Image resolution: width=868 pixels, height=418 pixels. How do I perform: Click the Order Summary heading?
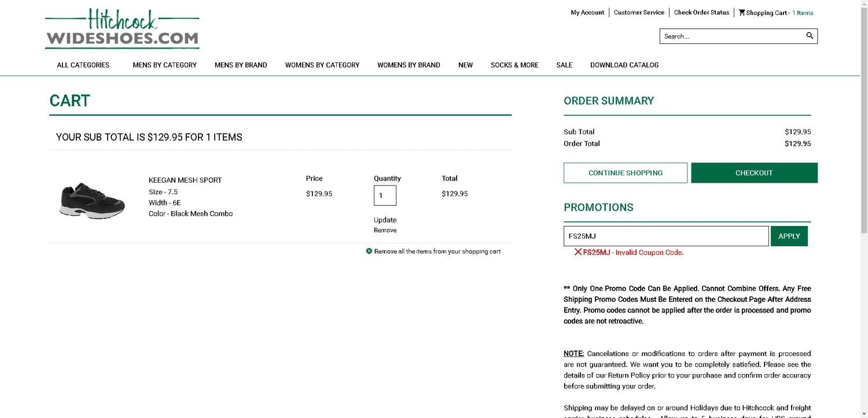(x=609, y=101)
